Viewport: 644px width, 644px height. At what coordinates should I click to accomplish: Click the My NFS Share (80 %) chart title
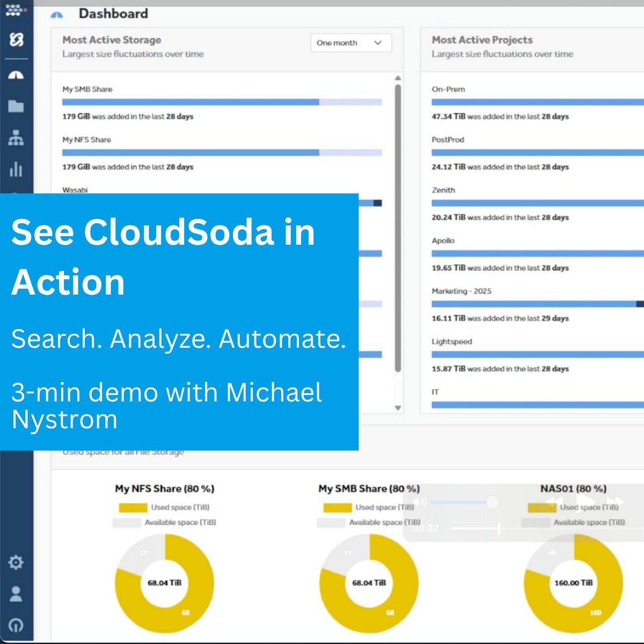click(x=165, y=489)
